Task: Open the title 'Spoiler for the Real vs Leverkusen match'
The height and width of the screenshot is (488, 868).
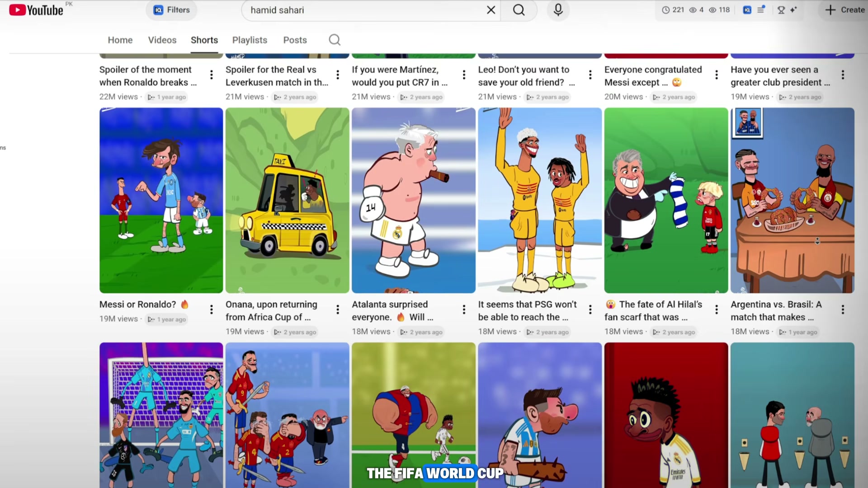Action: pyautogui.click(x=277, y=76)
